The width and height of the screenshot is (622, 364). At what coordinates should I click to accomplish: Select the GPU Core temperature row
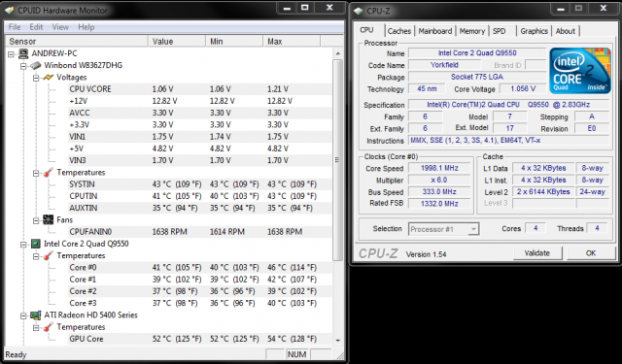(x=199, y=339)
